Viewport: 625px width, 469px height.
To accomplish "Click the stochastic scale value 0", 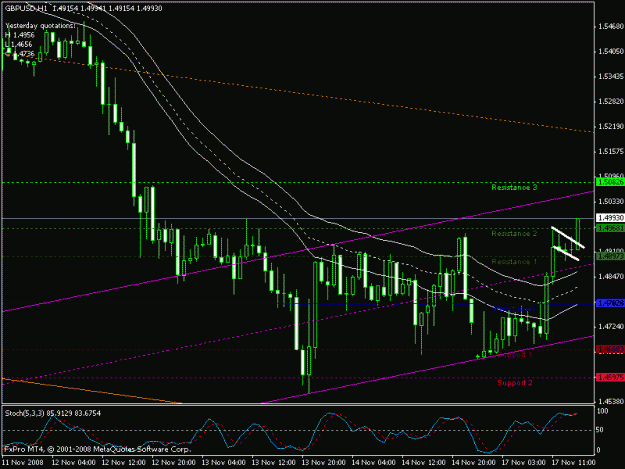I will pos(600,450).
